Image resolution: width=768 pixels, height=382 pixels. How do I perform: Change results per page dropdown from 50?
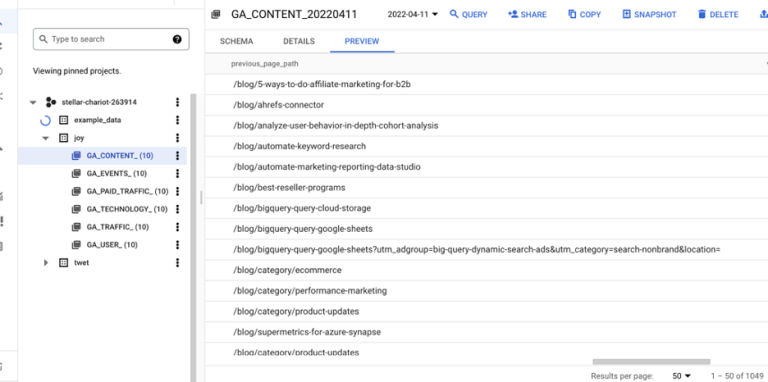[681, 376]
